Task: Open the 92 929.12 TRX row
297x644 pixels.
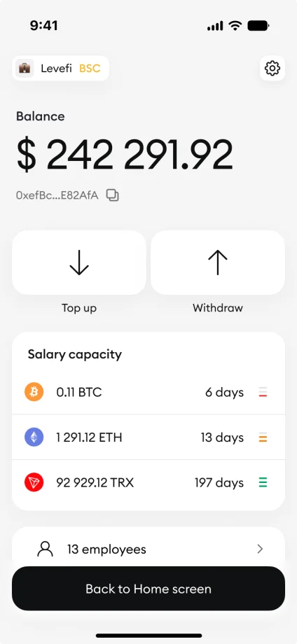Action: coord(148,482)
